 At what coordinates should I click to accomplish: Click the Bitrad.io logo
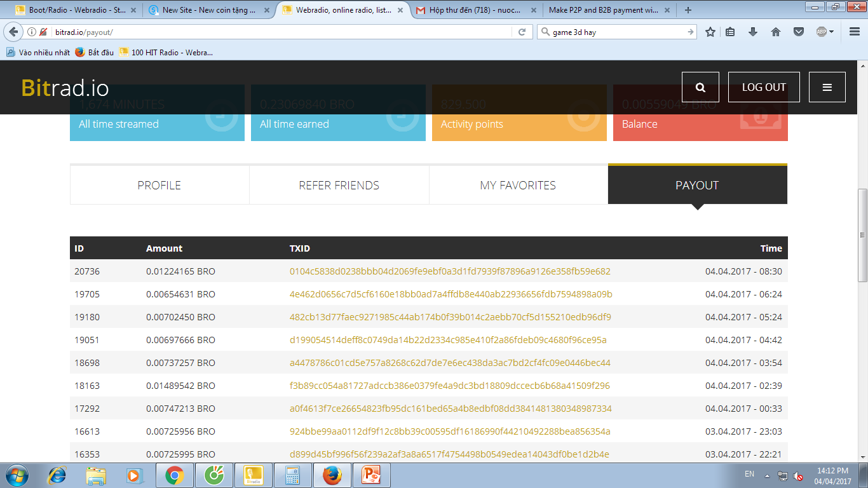(65, 88)
